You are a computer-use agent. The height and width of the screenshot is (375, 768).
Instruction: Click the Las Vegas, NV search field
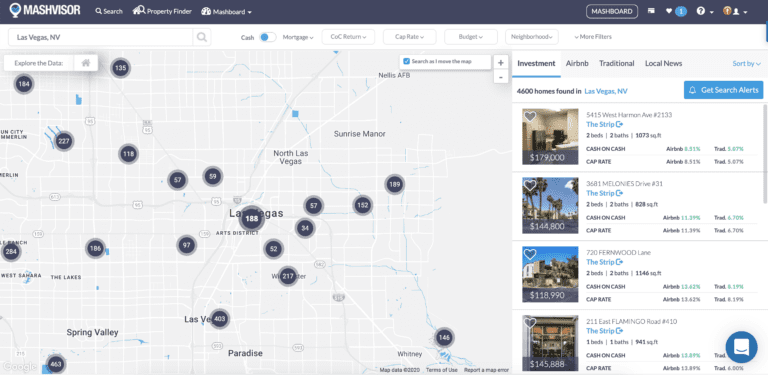point(101,37)
